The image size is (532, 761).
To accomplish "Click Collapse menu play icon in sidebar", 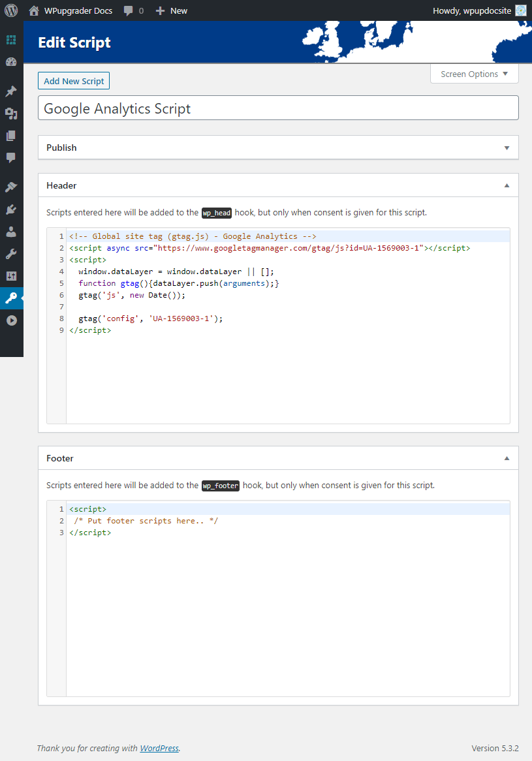I will [x=11, y=320].
